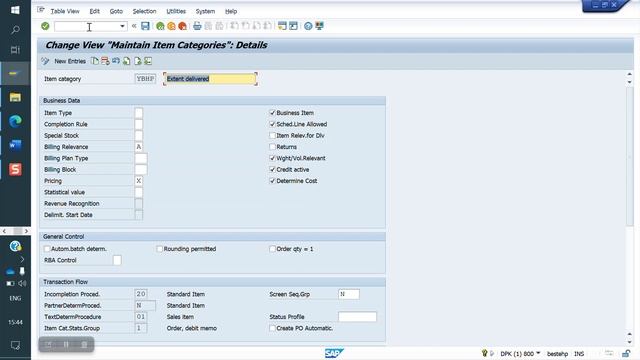Click the Other Entry icon

point(148,61)
